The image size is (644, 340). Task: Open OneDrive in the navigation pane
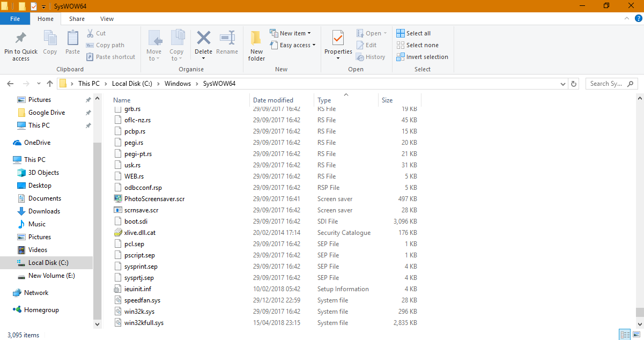coord(37,143)
